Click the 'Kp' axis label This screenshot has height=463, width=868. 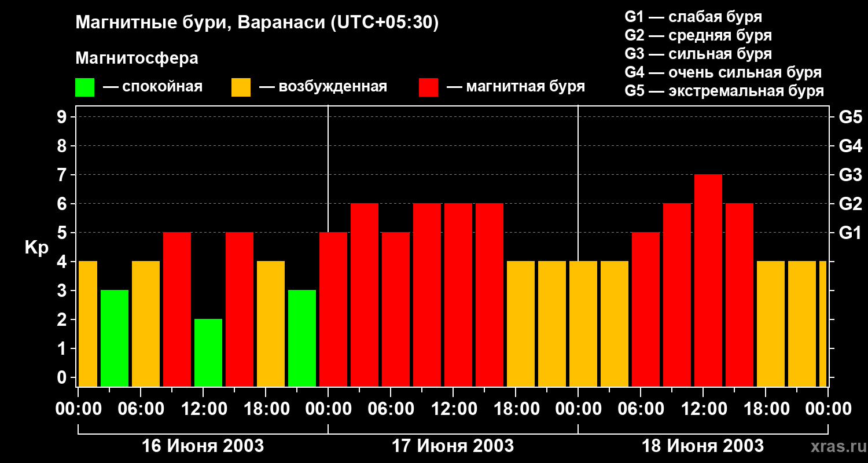36,248
